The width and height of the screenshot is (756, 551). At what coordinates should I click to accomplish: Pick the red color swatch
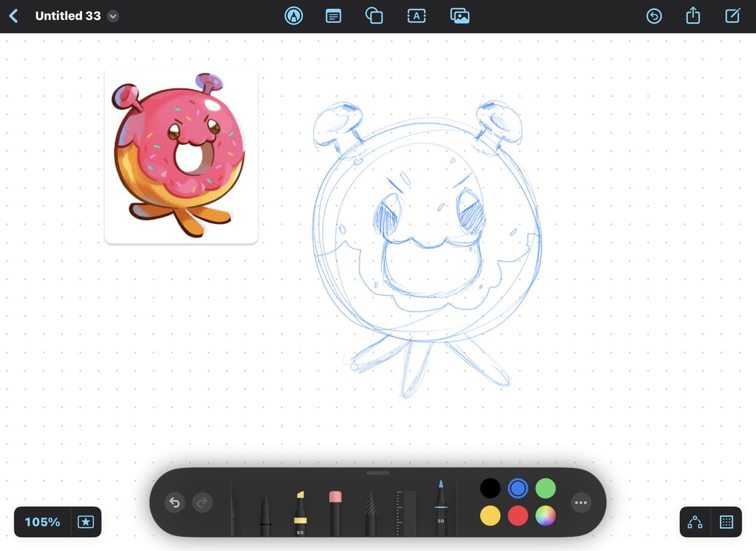518,516
